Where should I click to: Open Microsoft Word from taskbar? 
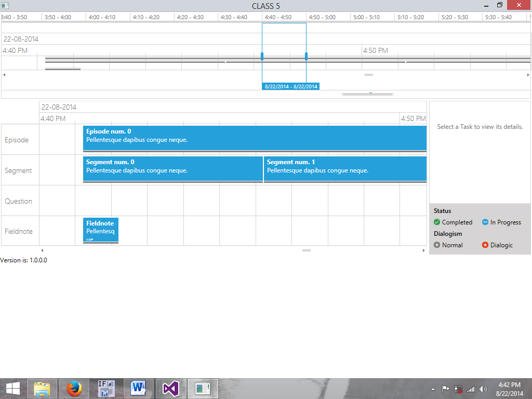pyautogui.click(x=138, y=389)
